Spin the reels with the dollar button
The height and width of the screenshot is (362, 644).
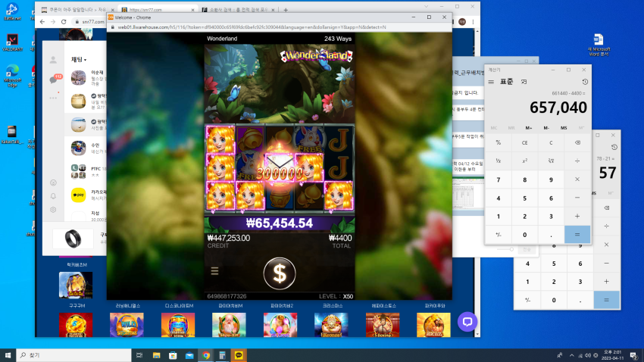pyautogui.click(x=280, y=273)
